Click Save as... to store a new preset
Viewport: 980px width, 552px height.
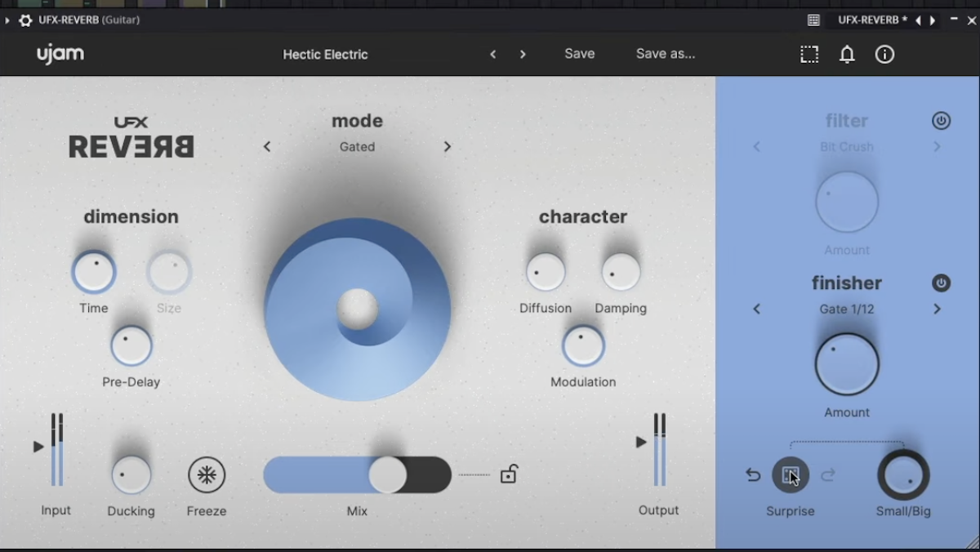pyautogui.click(x=665, y=54)
